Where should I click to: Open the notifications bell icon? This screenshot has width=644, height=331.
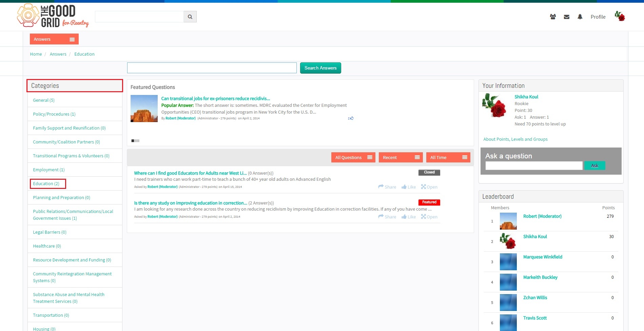[580, 17]
